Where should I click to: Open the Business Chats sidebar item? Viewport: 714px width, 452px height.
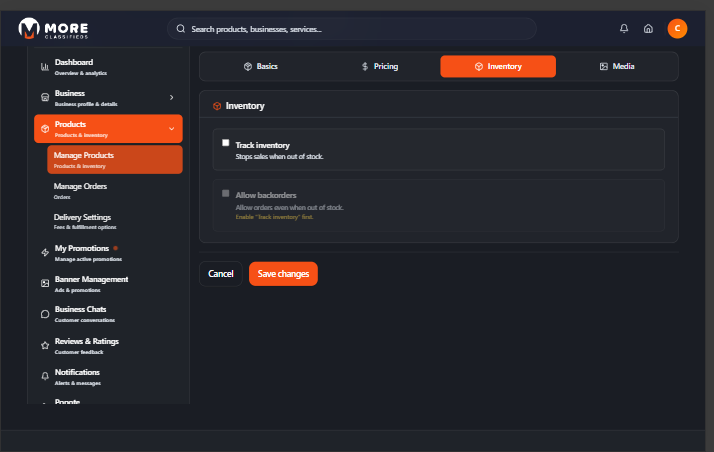coord(80,313)
